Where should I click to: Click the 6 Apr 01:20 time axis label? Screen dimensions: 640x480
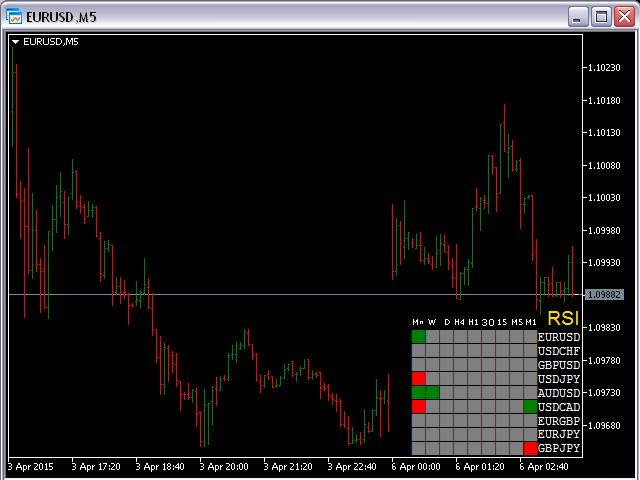[x=480, y=467]
